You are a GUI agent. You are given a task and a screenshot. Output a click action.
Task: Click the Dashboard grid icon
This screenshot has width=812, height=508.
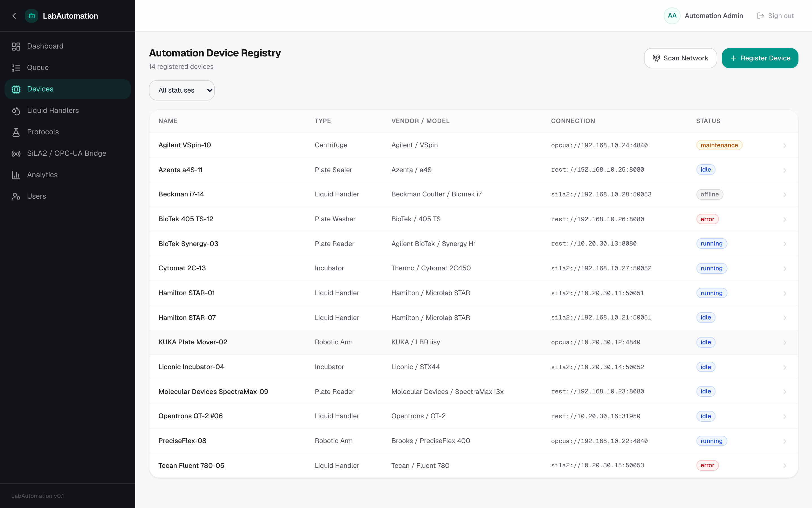(x=16, y=46)
